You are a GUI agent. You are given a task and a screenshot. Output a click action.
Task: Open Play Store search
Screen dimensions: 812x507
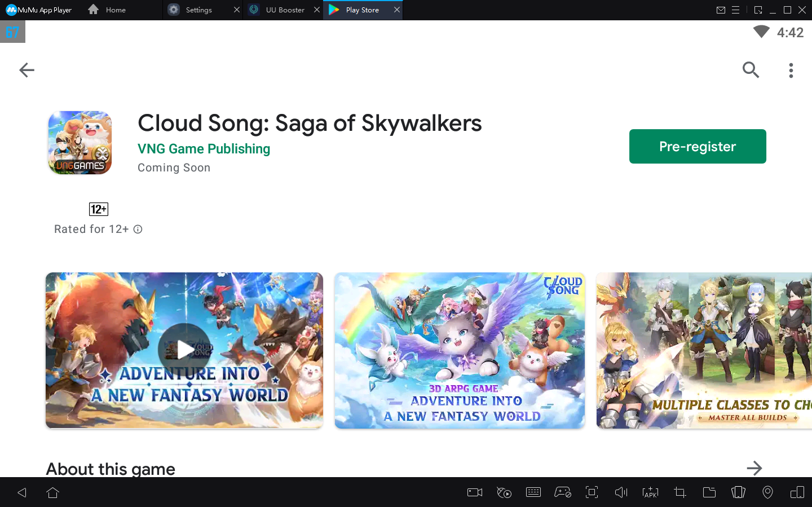pyautogui.click(x=751, y=70)
